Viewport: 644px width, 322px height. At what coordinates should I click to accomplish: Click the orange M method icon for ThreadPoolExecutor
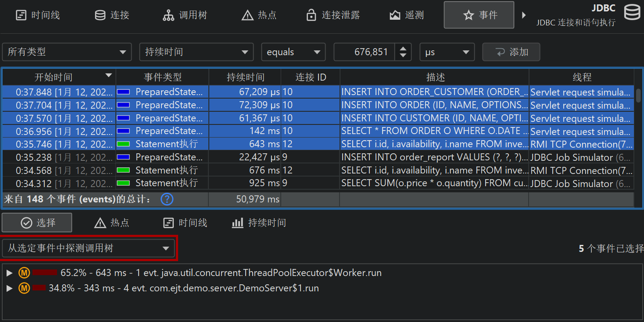[24, 273]
